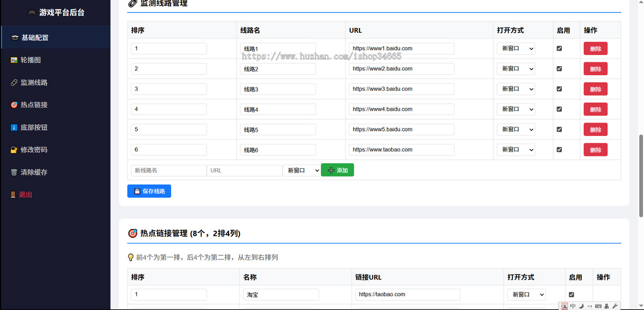This screenshot has width=644, height=310.
Task: Click the red 退出 logout link
Action: point(55,194)
